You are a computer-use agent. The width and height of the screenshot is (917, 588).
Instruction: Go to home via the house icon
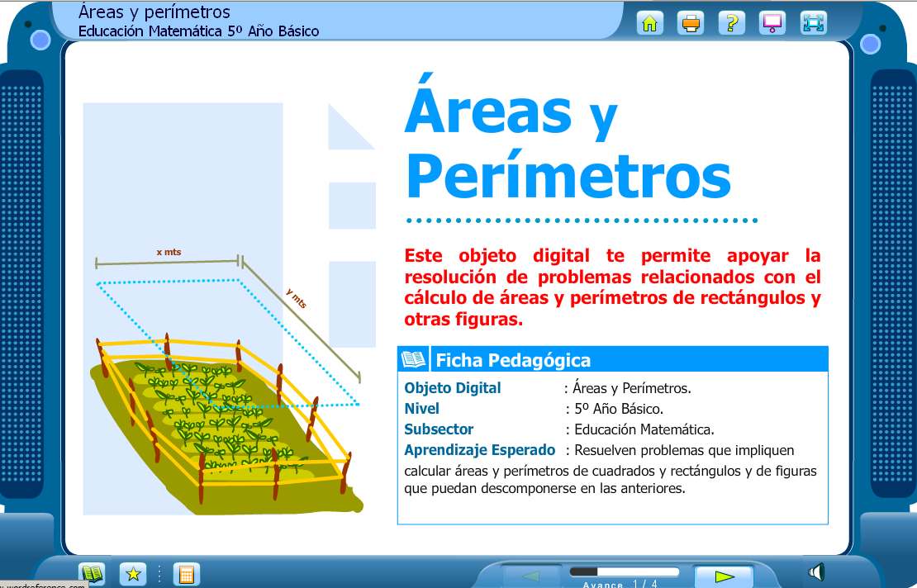click(x=650, y=23)
